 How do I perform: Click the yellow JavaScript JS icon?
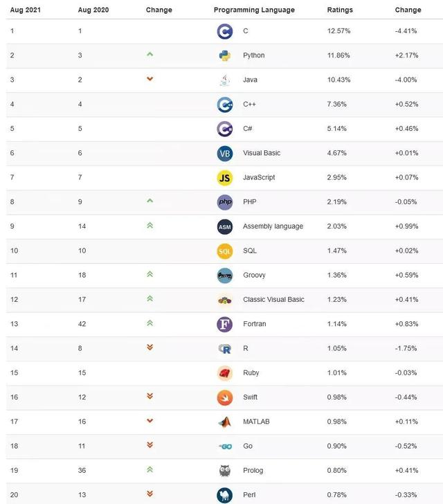tap(225, 178)
